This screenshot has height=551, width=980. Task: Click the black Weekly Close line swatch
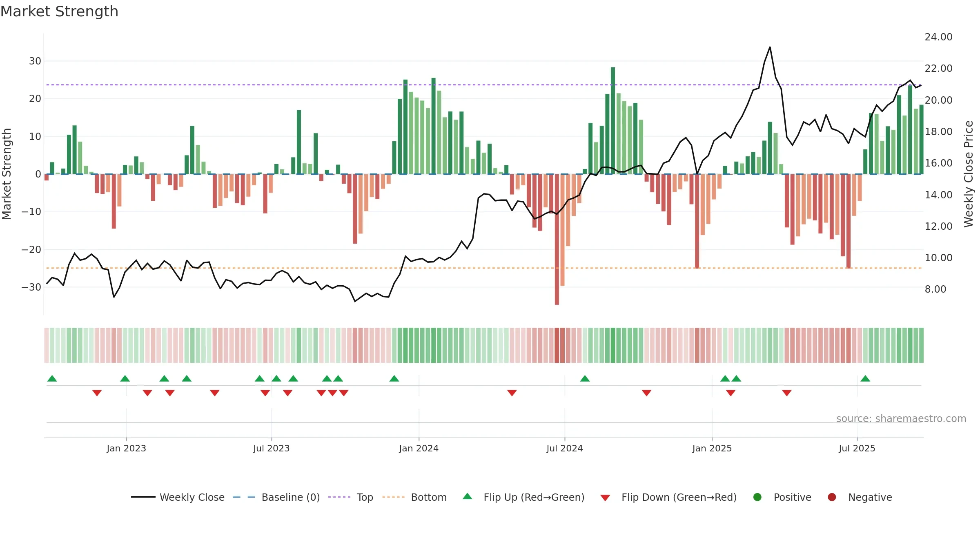click(x=143, y=497)
